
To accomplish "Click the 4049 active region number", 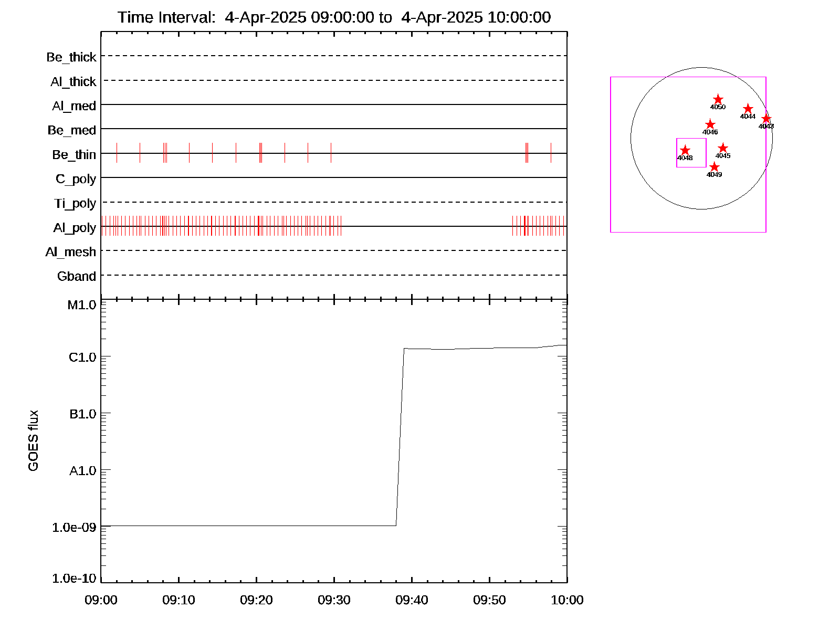I will point(714,175).
